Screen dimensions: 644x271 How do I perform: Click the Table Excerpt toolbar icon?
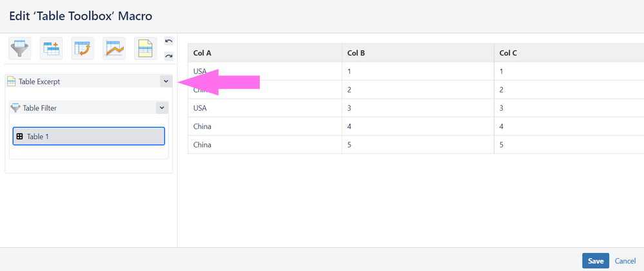coord(146,49)
